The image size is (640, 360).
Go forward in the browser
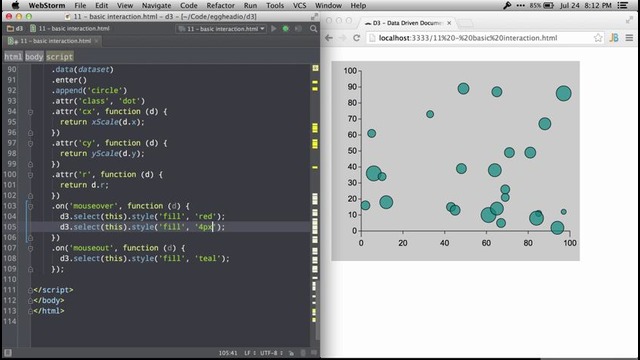pos(342,38)
